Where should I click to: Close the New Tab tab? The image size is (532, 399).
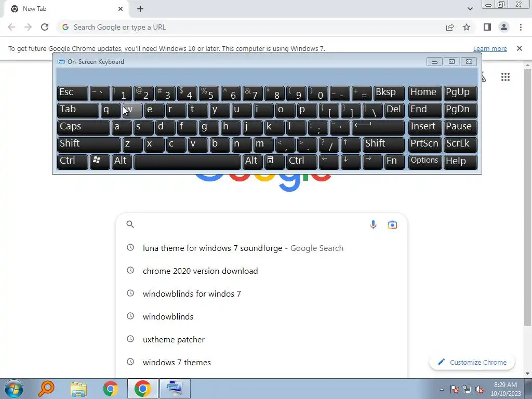point(121,9)
